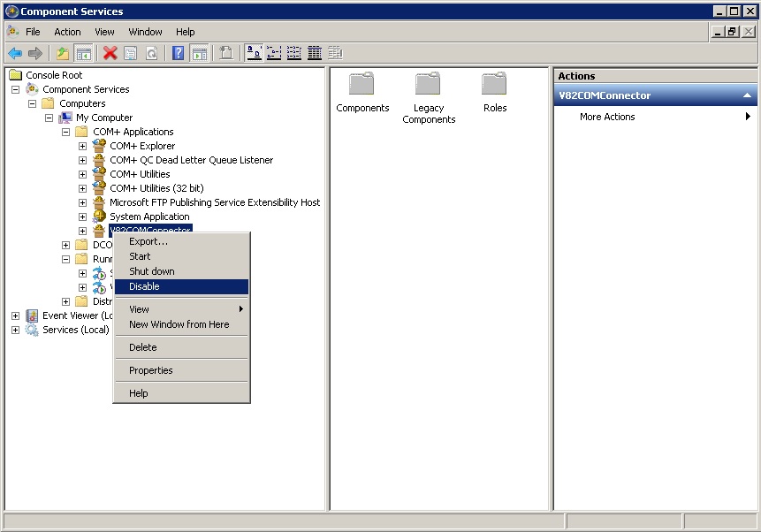Click the Refresh toolbar icon

[151, 53]
